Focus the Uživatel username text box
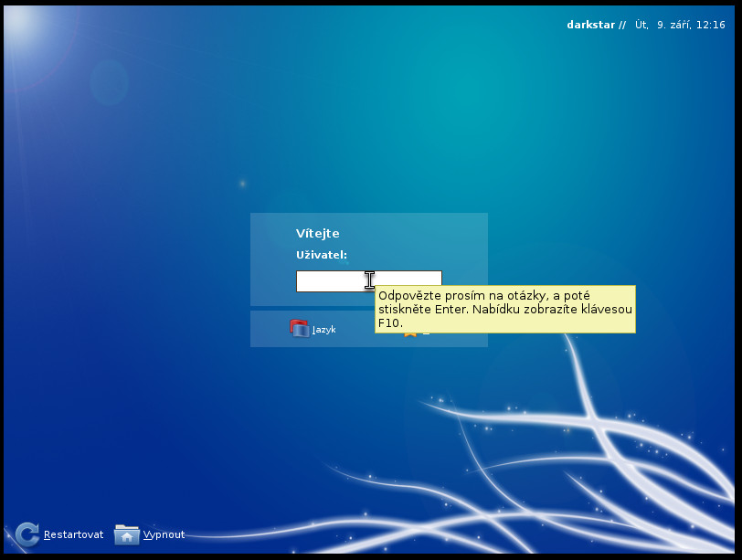742x560 pixels. tap(369, 281)
